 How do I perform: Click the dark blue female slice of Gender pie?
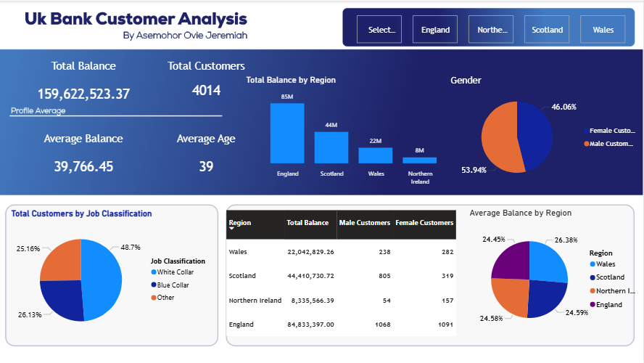(x=536, y=136)
